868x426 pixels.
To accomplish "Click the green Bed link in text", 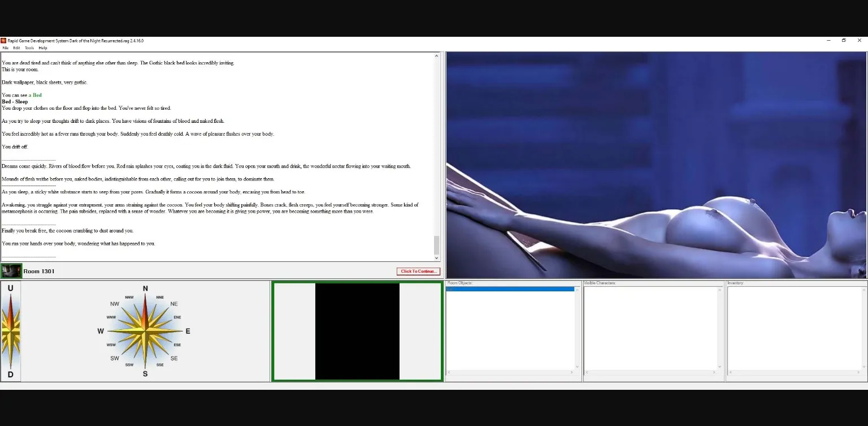I will [x=37, y=95].
